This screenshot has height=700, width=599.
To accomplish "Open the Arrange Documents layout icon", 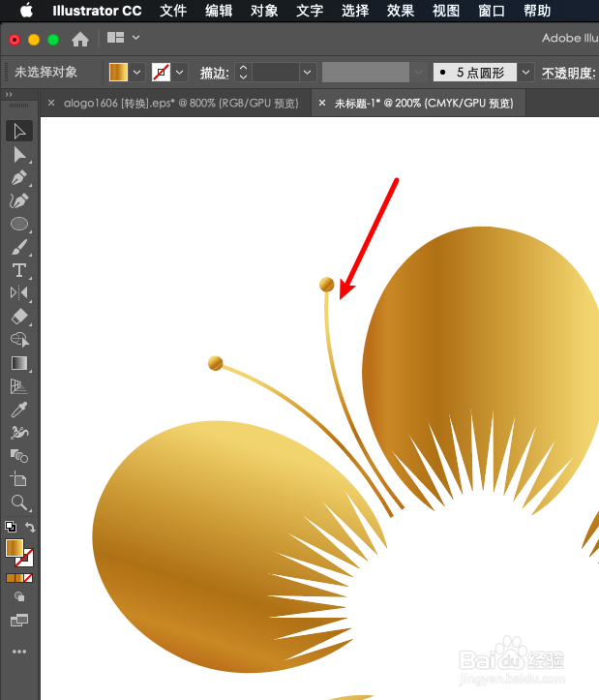I will tap(115, 38).
